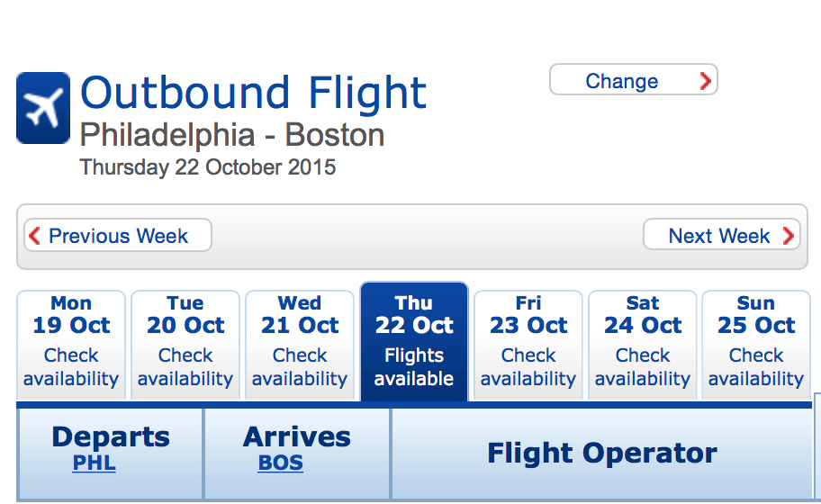Click the Outbound Flight heading text
The image size is (821, 504).
tap(254, 93)
